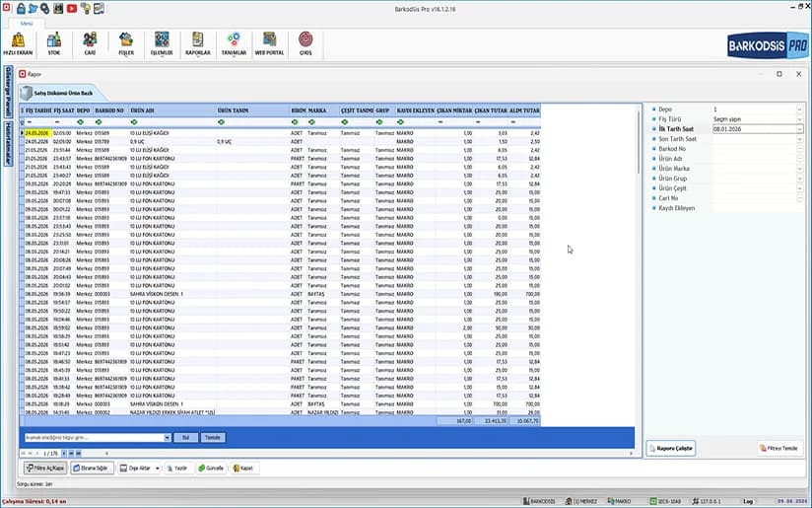This screenshot has height=508, width=812.
Task: Click the YouTube icon in quick access bar
Action: (72, 8)
